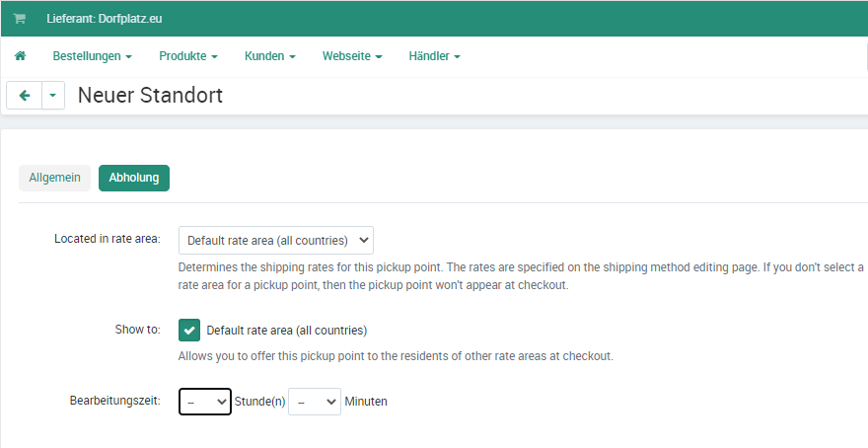Click the shopping cart icon in header
The height and width of the screenshot is (448, 868).
click(20, 19)
